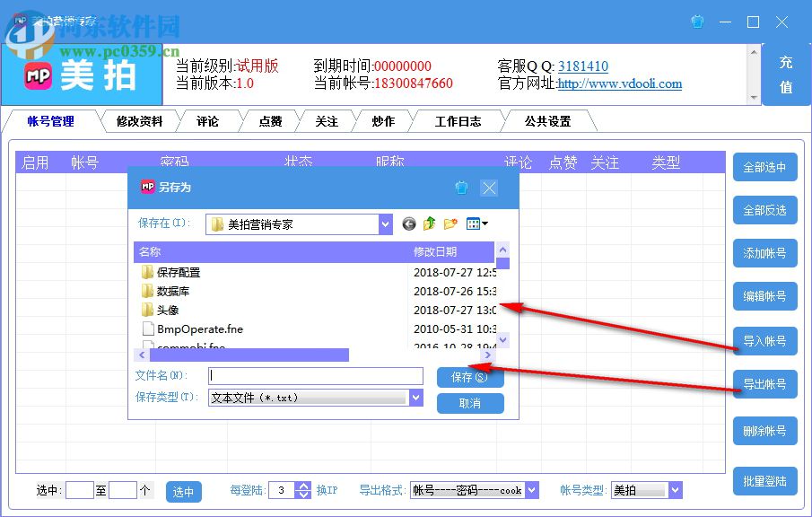This screenshot has width=812, height=517.
Task: Click the create new folder icon
Action: pyautogui.click(x=450, y=223)
